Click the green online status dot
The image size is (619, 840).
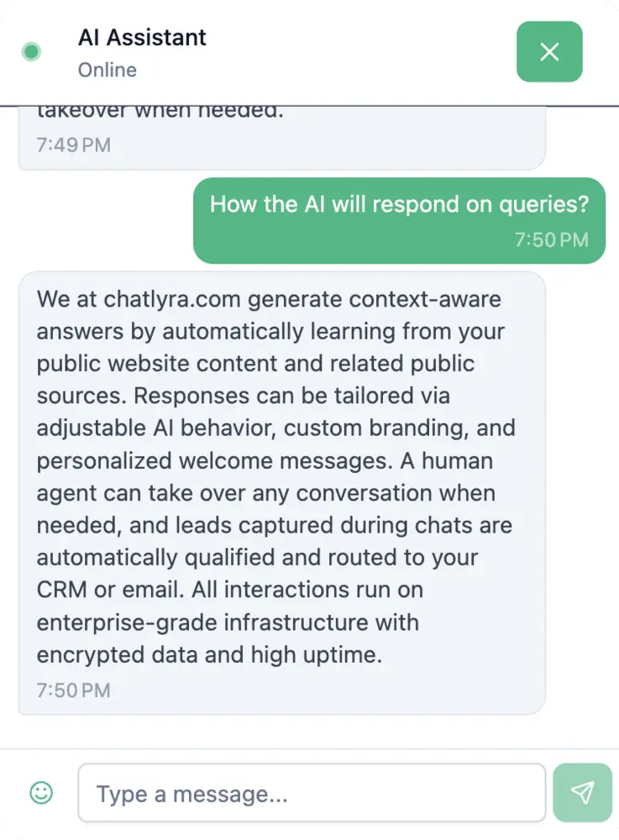[x=31, y=52]
